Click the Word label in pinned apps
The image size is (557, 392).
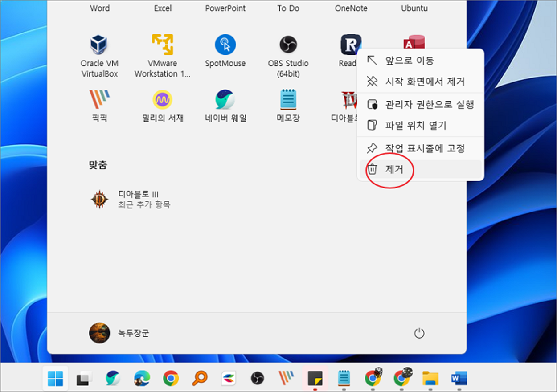click(x=100, y=8)
